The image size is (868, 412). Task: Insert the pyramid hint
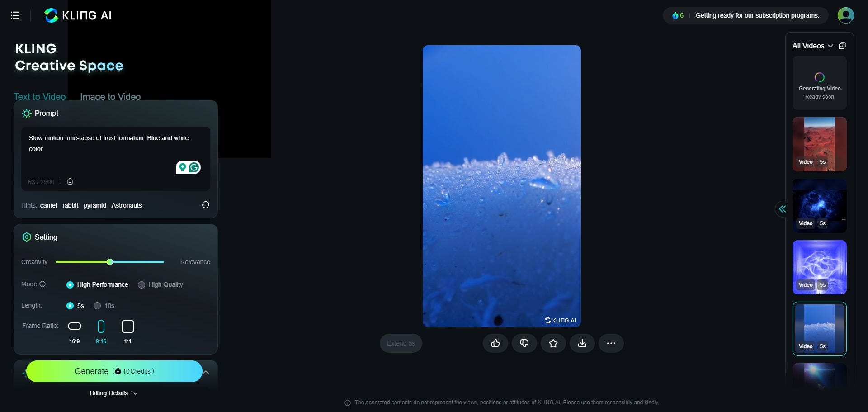(x=95, y=205)
